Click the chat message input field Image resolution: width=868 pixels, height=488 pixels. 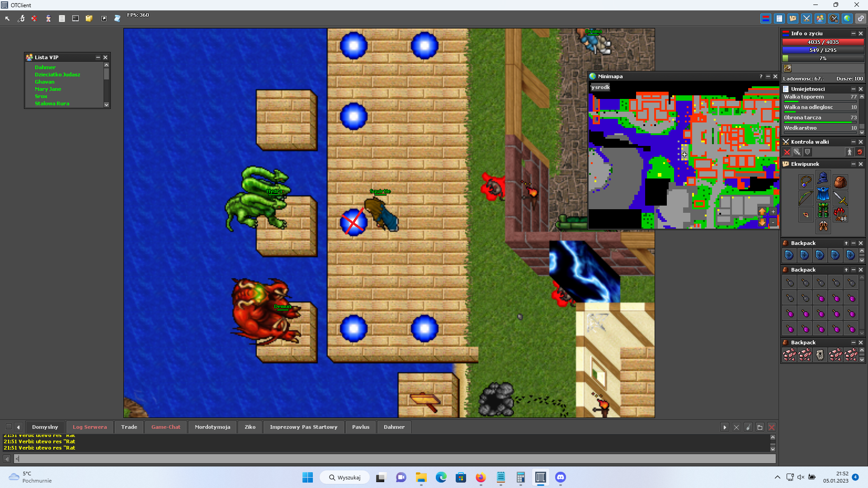click(x=395, y=459)
